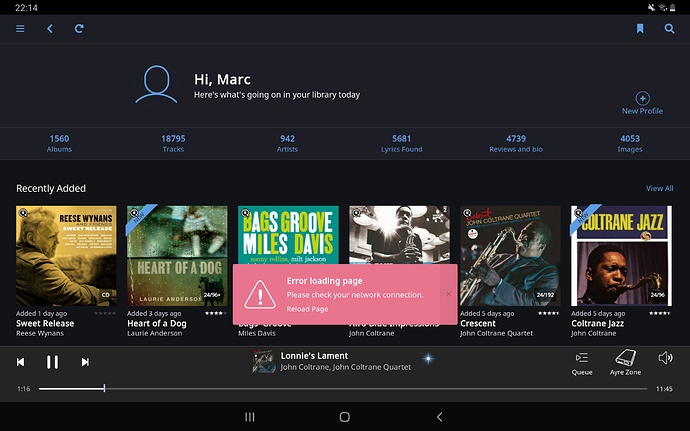Rate Coltrane Jazz using its stars
Screen dimensions: 690x431
coord(660,313)
